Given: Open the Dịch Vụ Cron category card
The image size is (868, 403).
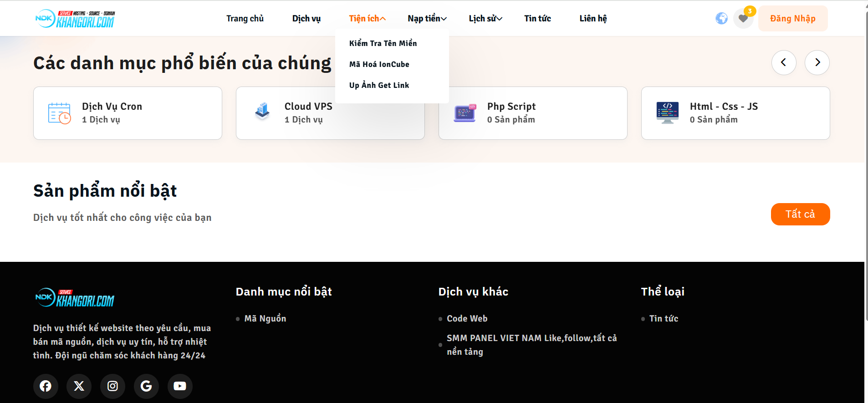Looking at the screenshot, I should pyautogui.click(x=128, y=113).
